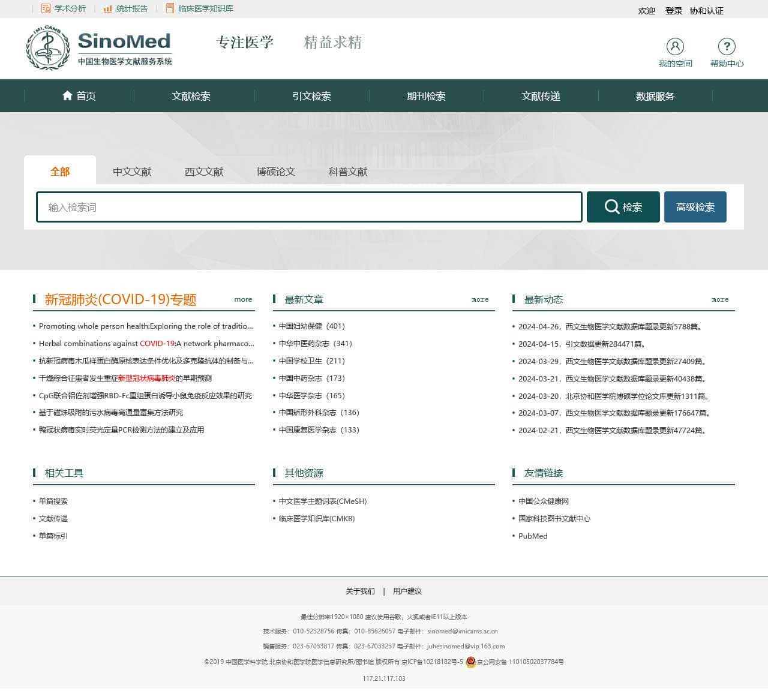Expand more for the 最新动态 section

coord(720,299)
